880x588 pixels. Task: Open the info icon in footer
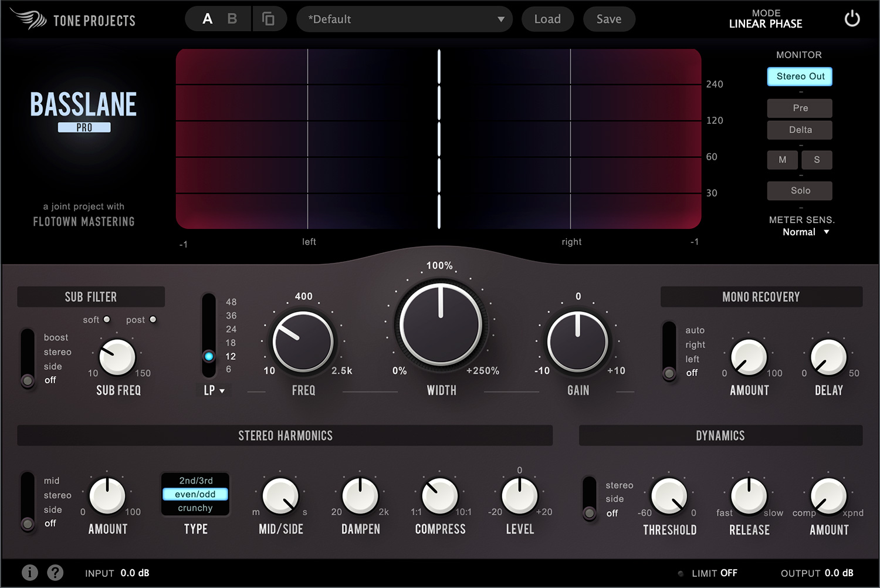pyautogui.click(x=30, y=572)
